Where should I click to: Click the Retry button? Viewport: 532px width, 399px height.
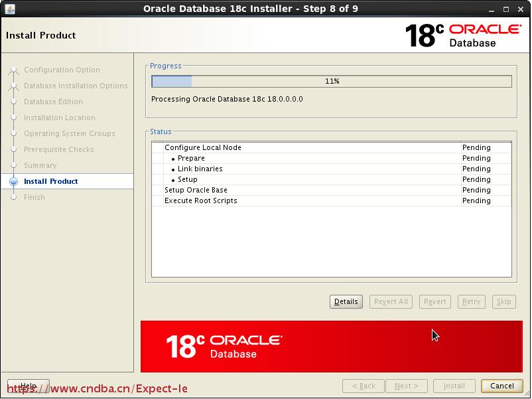tap(471, 301)
